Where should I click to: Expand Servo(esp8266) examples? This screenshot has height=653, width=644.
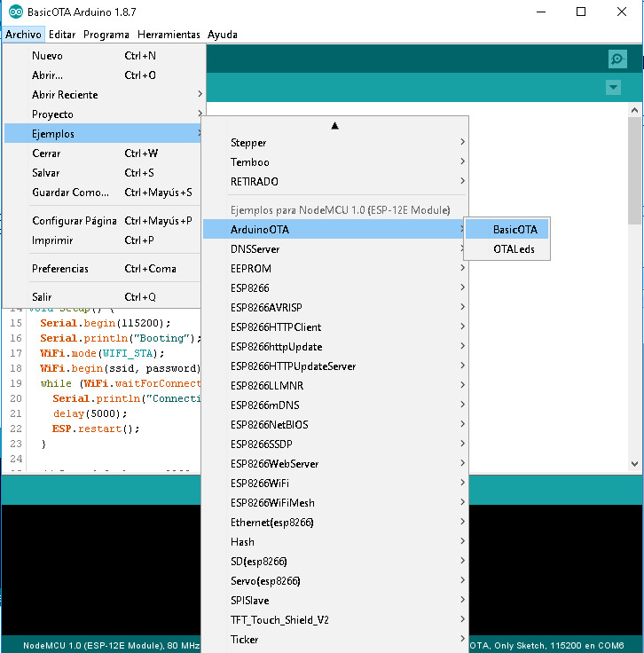tap(334, 581)
